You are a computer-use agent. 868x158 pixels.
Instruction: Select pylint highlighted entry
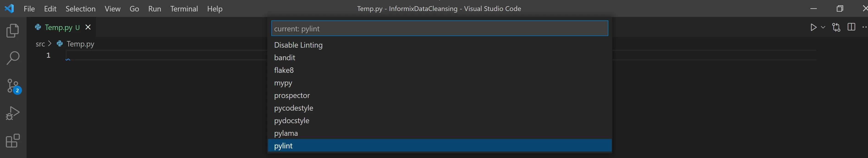coord(440,146)
